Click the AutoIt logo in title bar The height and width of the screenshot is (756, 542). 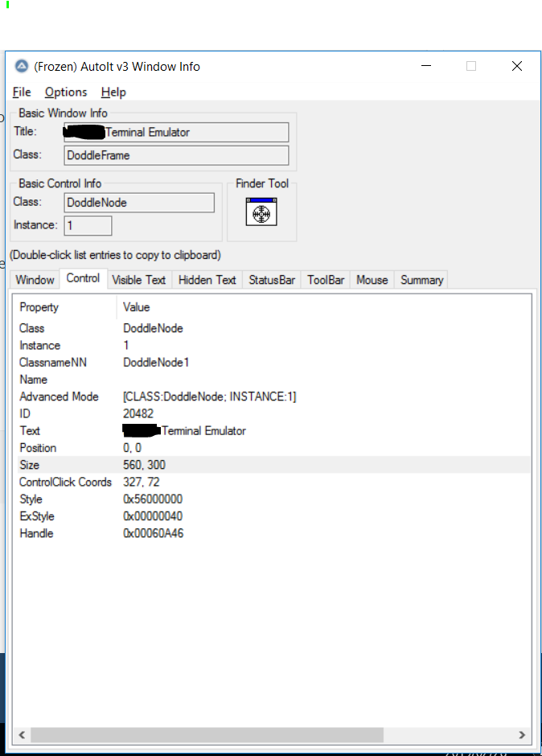pyautogui.click(x=22, y=67)
